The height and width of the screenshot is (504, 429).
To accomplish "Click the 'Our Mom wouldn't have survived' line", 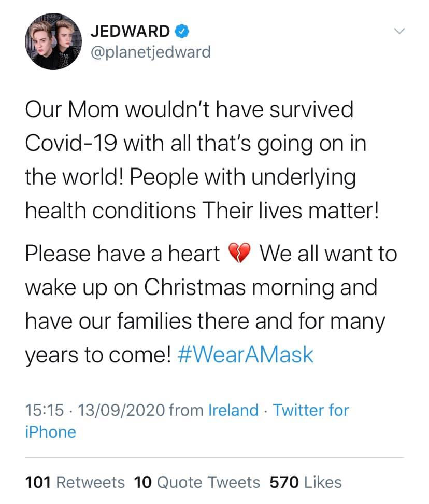I will tap(190, 109).
